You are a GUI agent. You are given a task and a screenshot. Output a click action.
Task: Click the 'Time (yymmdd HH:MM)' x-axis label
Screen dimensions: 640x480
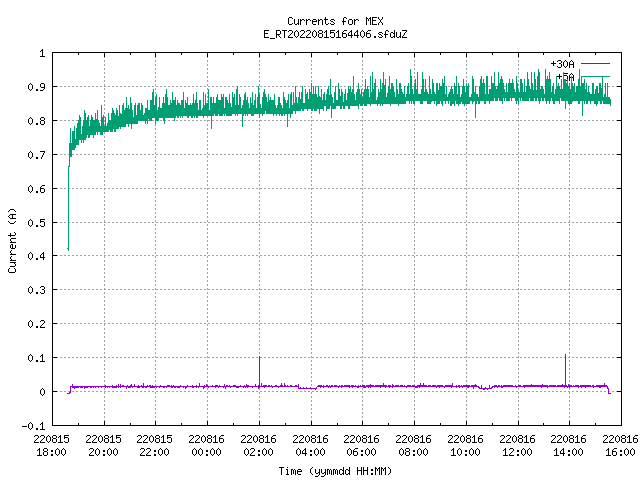click(x=335, y=471)
